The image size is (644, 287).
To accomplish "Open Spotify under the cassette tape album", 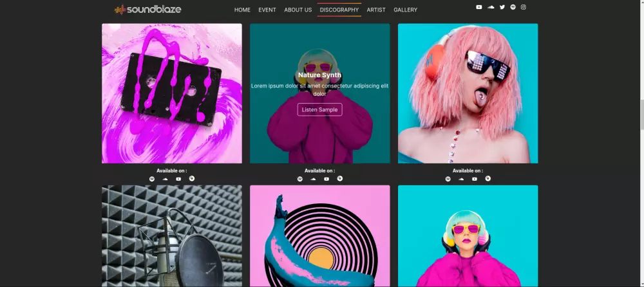I will [152, 179].
